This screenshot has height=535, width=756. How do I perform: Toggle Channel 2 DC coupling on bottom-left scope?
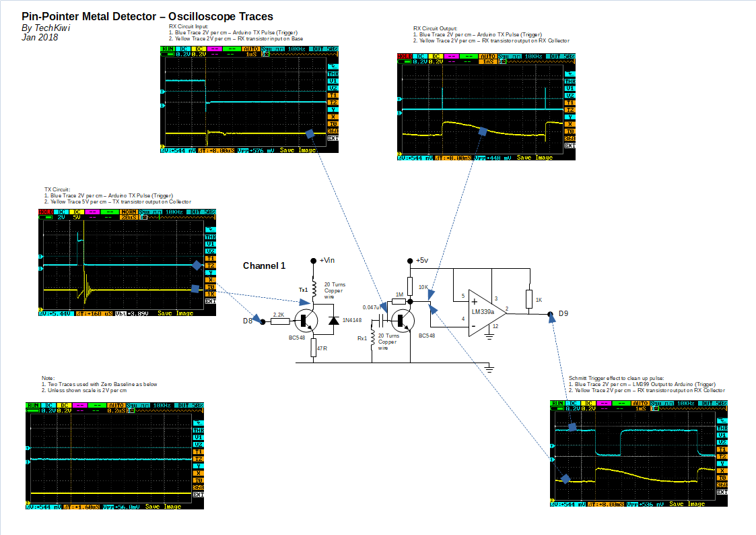pos(65,405)
